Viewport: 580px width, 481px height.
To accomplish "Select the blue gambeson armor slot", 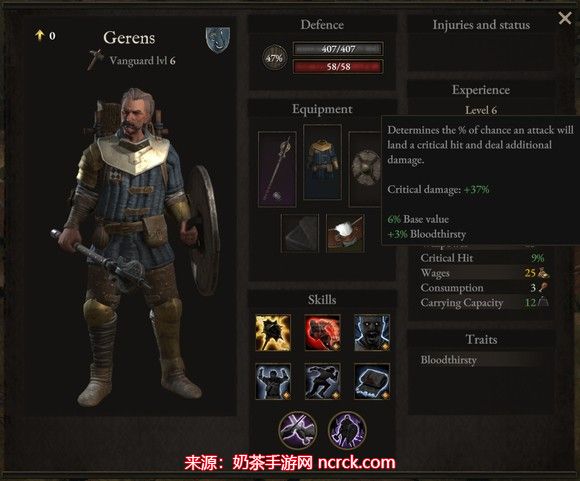I will pyautogui.click(x=322, y=162).
